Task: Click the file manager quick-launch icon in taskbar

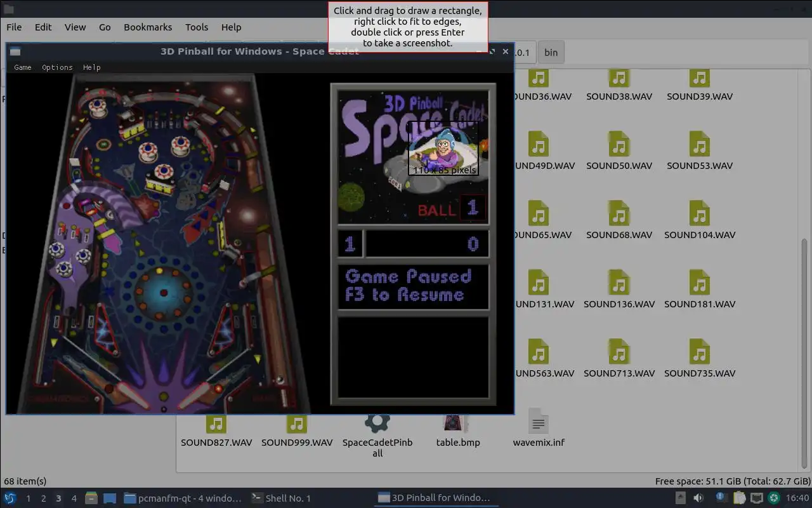Action: click(x=91, y=498)
